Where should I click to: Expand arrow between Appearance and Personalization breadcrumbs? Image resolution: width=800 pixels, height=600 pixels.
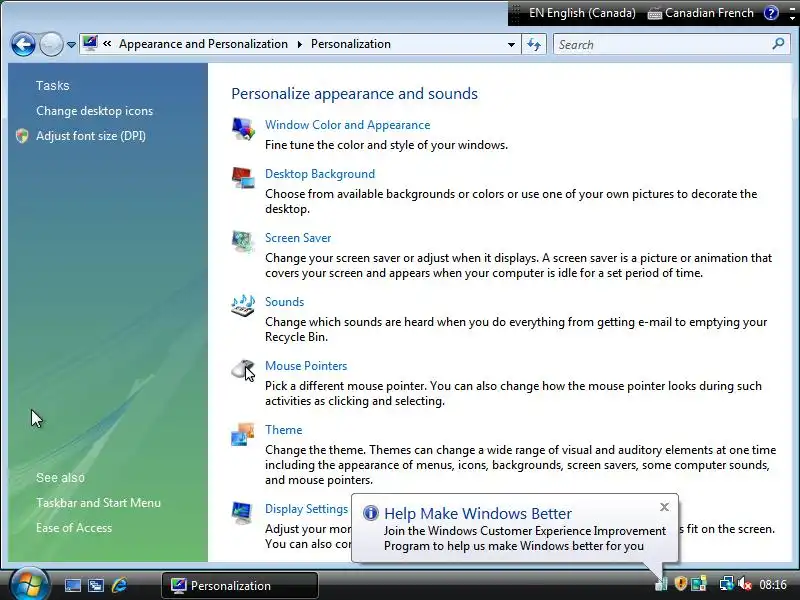point(299,44)
